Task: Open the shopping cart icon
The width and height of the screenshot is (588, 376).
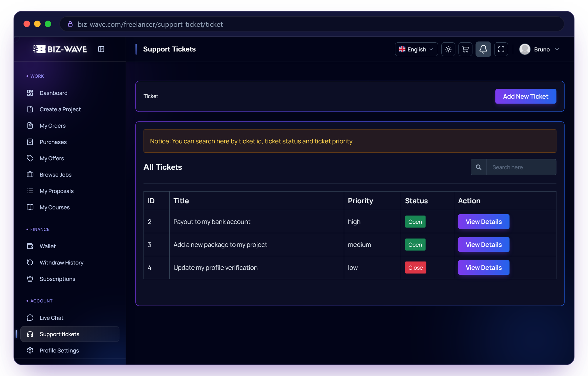Action: coord(465,49)
